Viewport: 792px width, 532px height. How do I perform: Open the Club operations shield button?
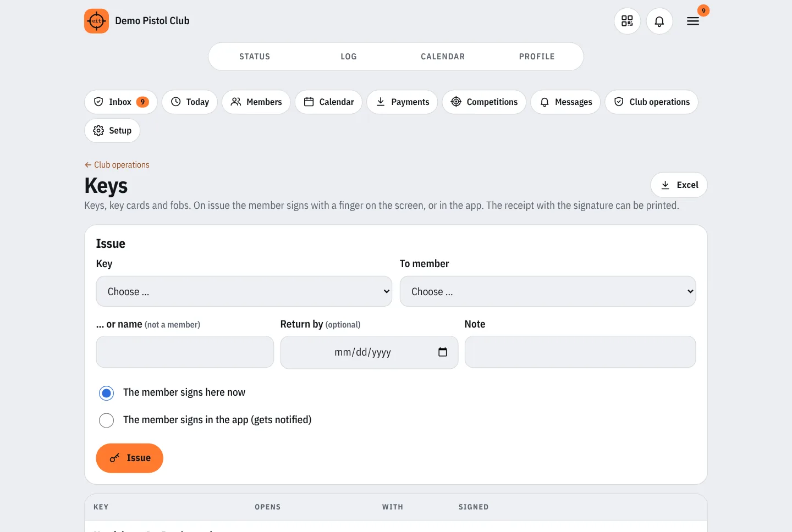point(652,102)
